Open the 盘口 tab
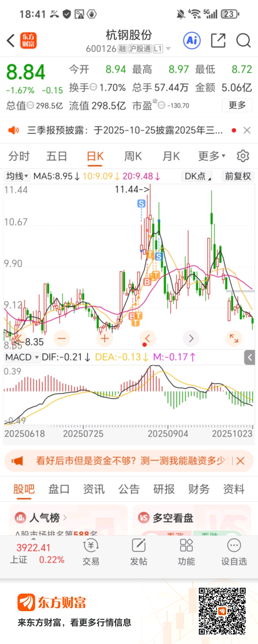The image size is (258, 644). click(59, 489)
